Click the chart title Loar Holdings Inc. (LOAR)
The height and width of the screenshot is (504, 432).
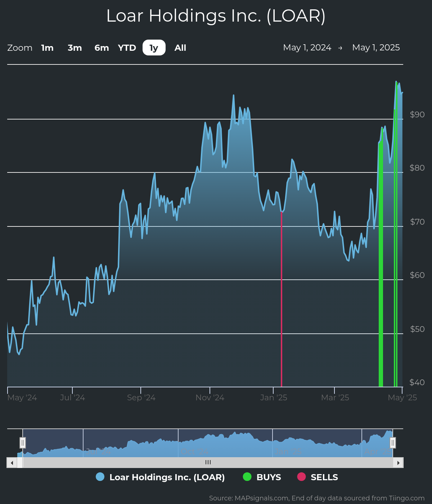[x=216, y=16]
